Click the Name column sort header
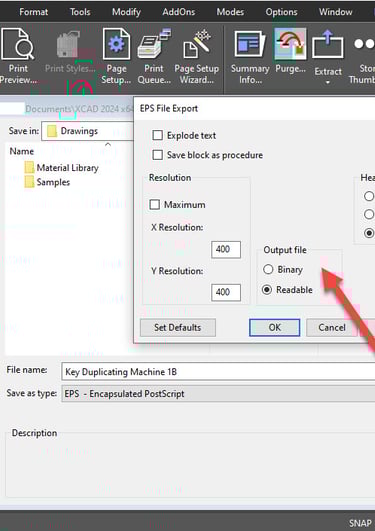This screenshot has width=375, height=531. 22,151
